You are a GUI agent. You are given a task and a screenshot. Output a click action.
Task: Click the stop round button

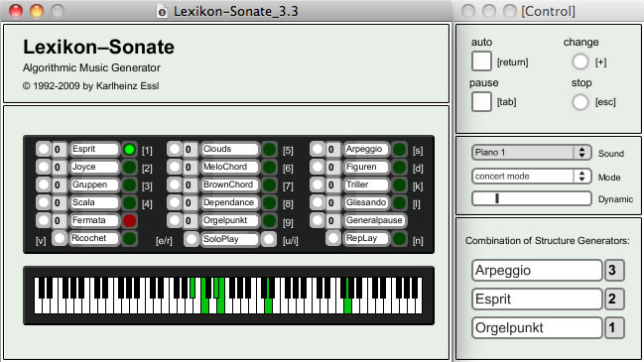click(x=580, y=102)
